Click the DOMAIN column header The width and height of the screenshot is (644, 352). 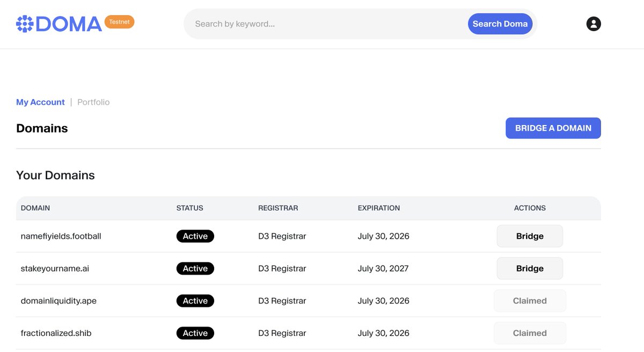pyautogui.click(x=35, y=208)
